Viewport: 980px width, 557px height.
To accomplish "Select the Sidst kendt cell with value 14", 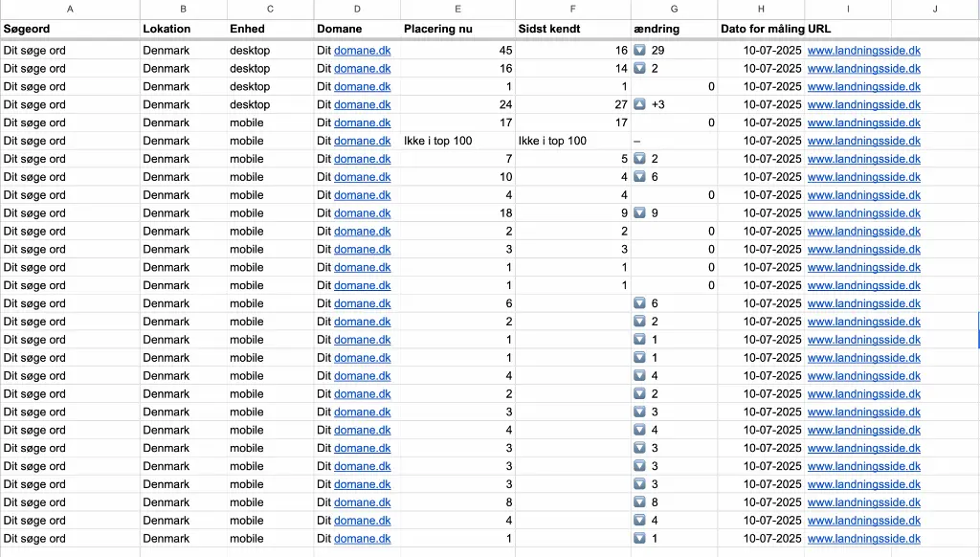I will tap(572, 68).
